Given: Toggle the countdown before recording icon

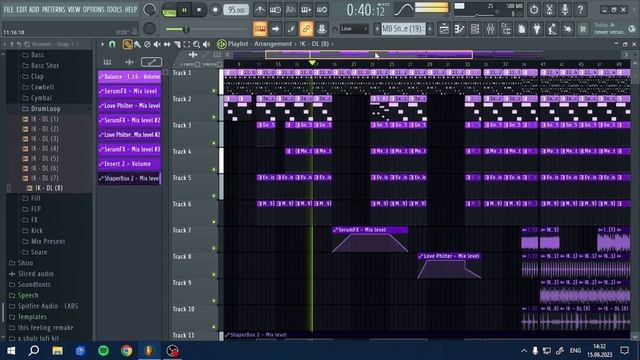Looking at the screenshot, I should [291, 9].
